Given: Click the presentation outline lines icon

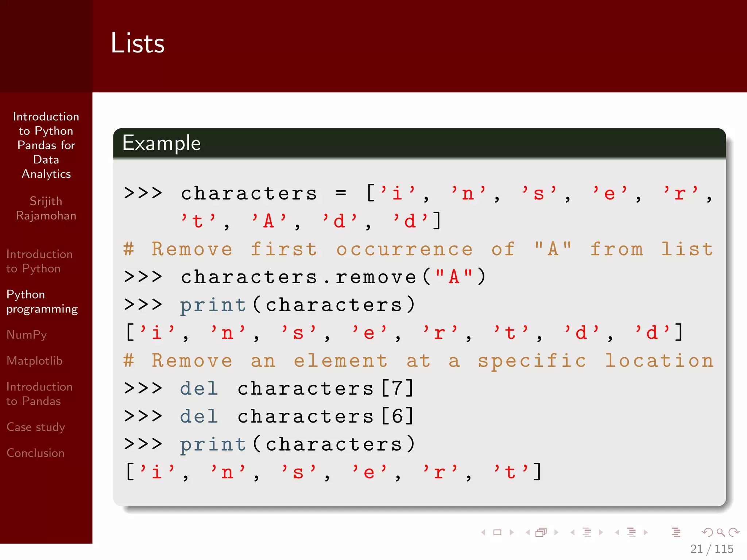Looking at the screenshot, I should [x=676, y=532].
